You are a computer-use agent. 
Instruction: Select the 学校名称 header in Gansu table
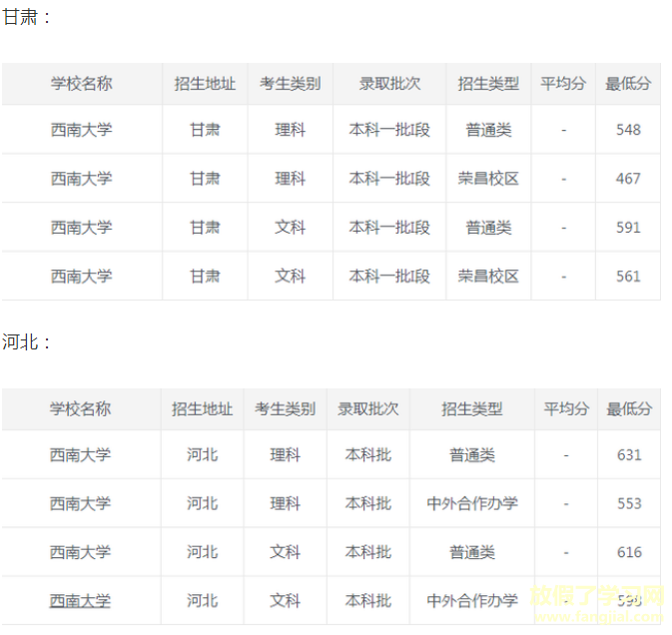click(x=82, y=84)
